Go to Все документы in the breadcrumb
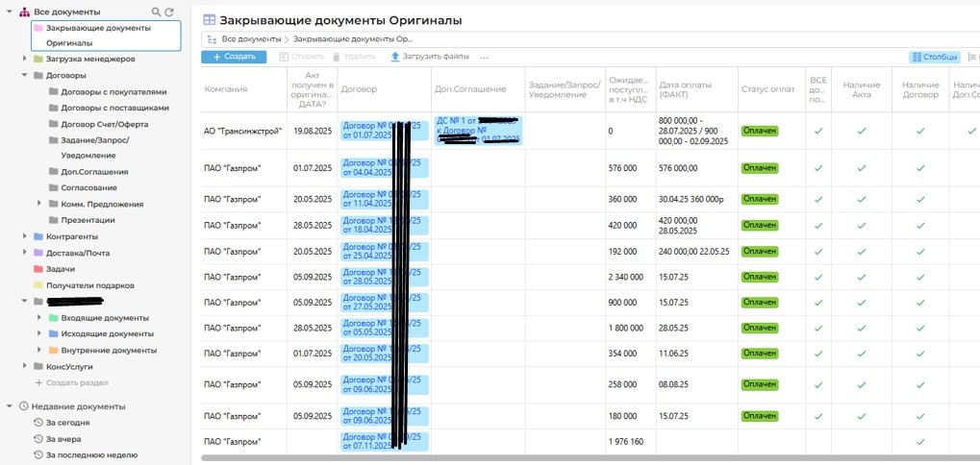980x465 pixels. click(251, 38)
